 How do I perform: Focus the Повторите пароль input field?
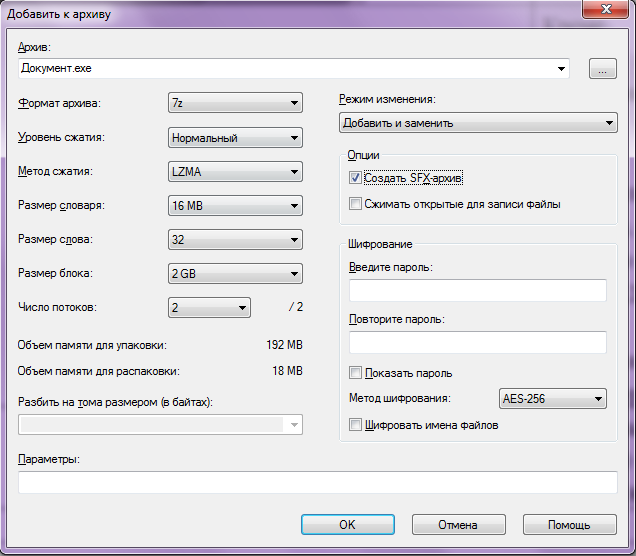478,342
